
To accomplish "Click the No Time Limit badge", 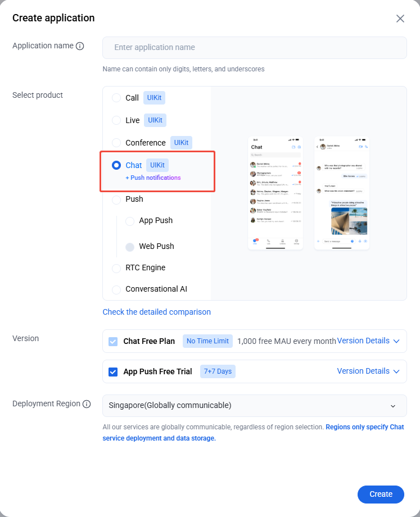I will click(207, 341).
